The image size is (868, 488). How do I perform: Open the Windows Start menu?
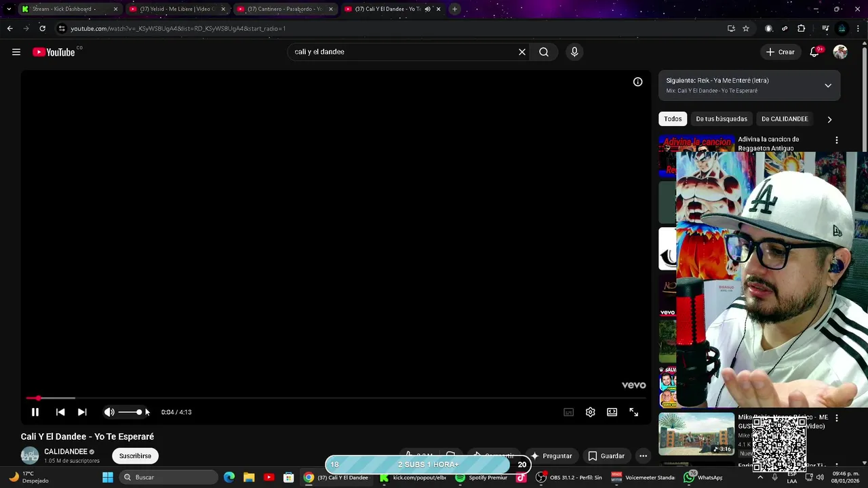pos(108,477)
